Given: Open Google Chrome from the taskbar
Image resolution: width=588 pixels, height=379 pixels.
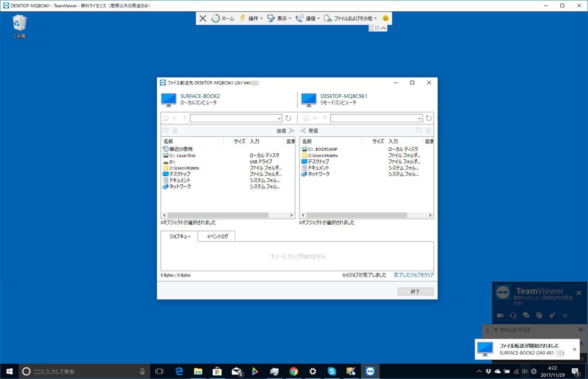Looking at the screenshot, I should tap(294, 371).
